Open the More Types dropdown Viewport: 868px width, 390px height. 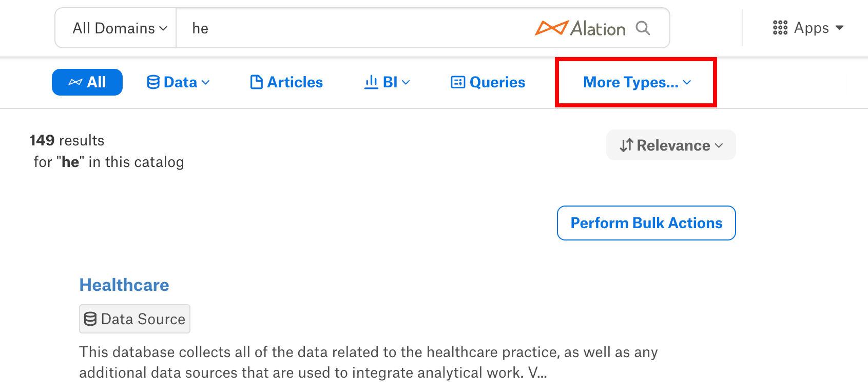(637, 82)
